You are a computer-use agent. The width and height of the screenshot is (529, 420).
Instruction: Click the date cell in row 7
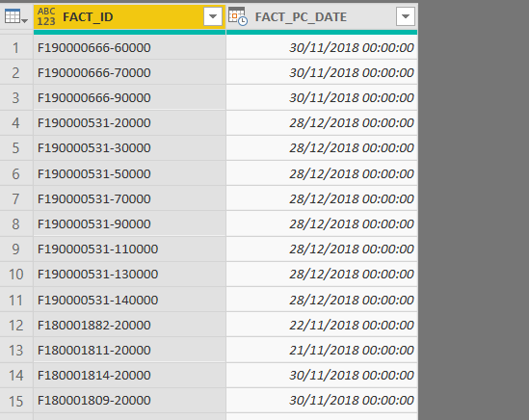322,198
